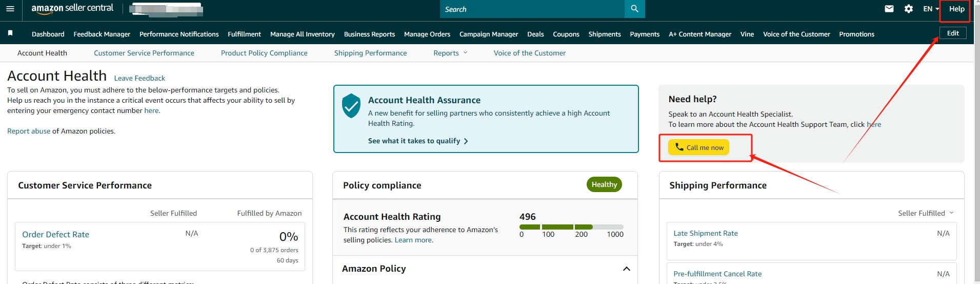
Task: Open Feedback Manager
Action: 102,34
